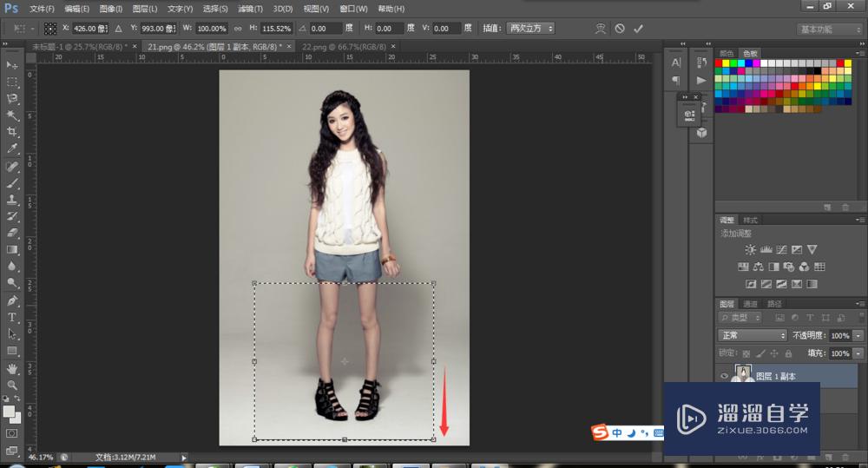Viewport: 868px width, 468px height.
Task: Pick the red swatch in the 色板 panel
Action: tap(720, 63)
